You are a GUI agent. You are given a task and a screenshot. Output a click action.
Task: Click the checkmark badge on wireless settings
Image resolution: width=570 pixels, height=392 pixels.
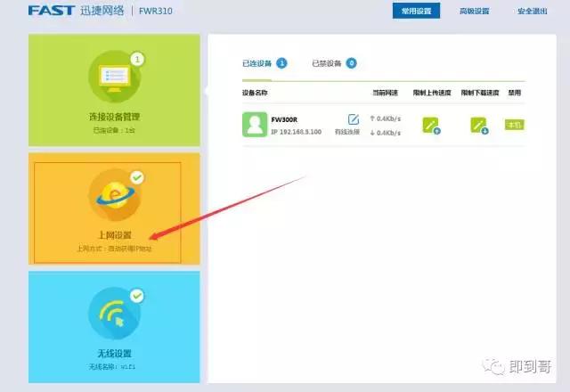pos(137,296)
